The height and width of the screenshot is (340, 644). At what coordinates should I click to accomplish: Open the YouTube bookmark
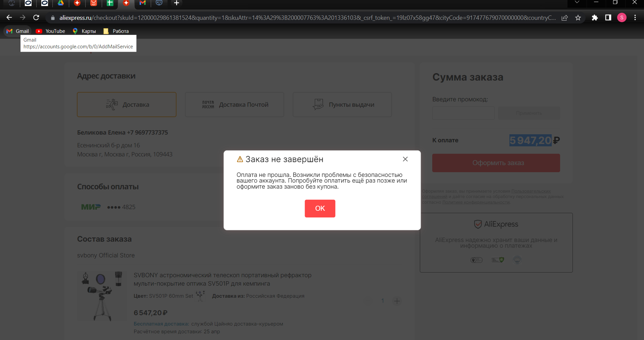[x=51, y=31]
